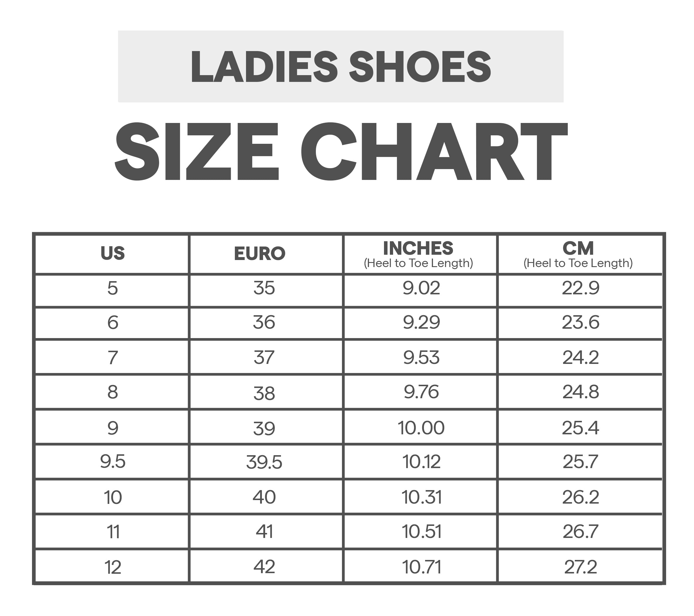Select the US size 9.5 cell
Viewport: 694px width, 616px height.
click(x=112, y=462)
